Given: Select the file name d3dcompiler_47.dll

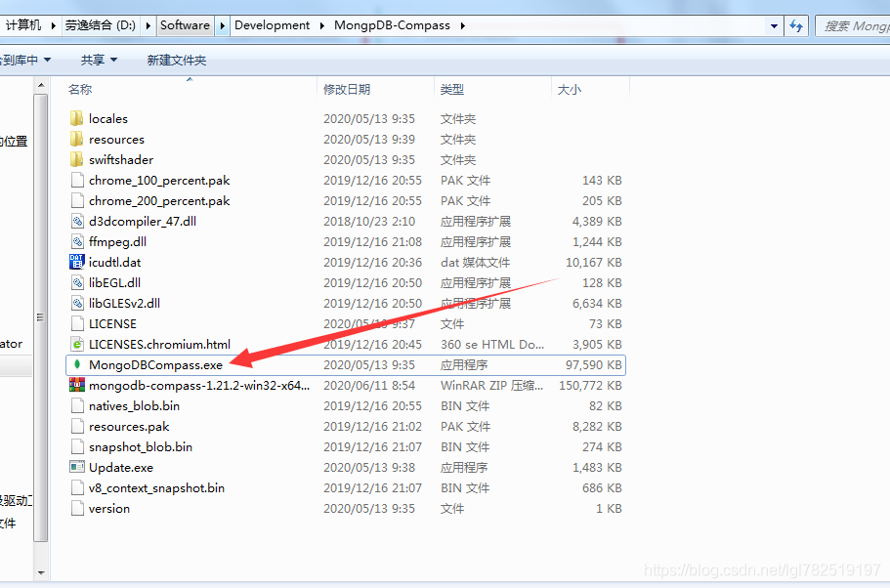Looking at the screenshot, I should [143, 222].
